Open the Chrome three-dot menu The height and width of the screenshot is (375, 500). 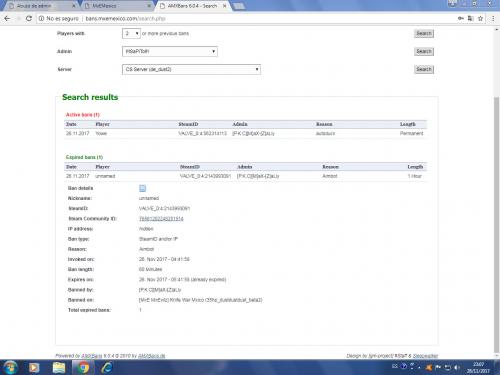[493, 18]
